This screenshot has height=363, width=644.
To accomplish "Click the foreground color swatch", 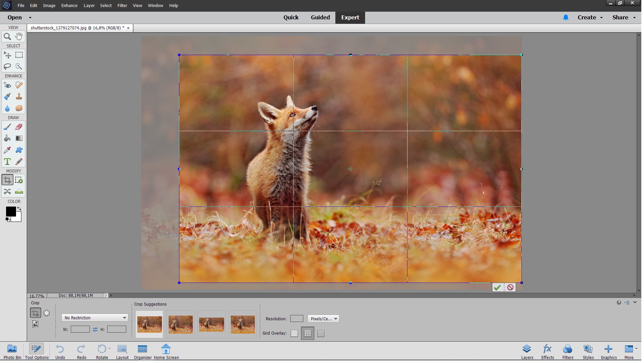I will click(10, 211).
